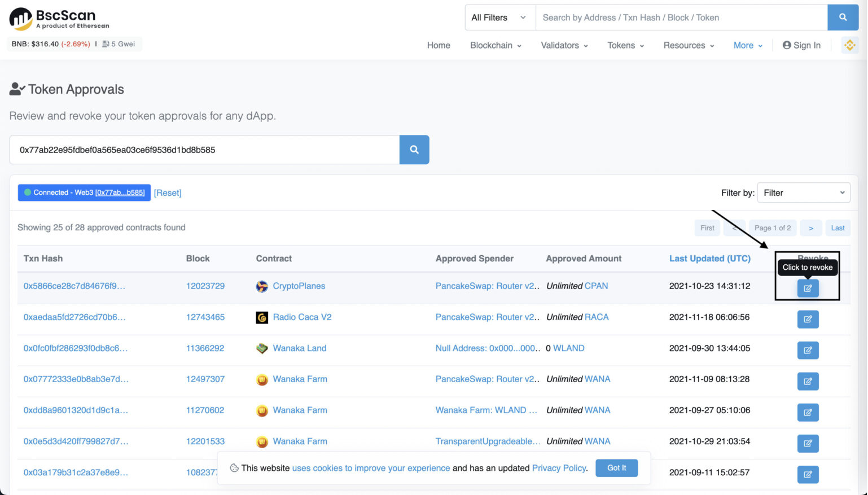This screenshot has width=868, height=495.
Task: Click the CryptoPlanes token icon
Action: [x=262, y=286]
